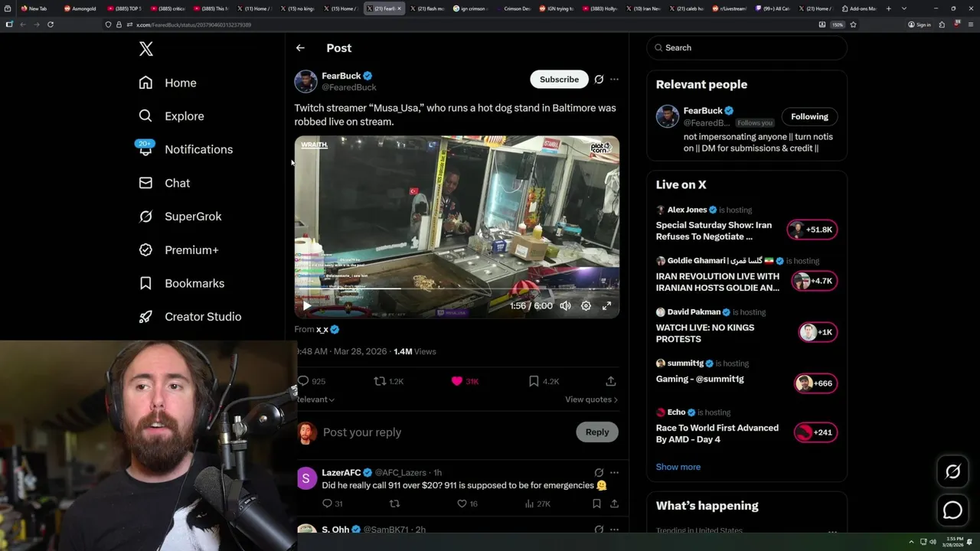Bookmark LazerAFC's reply
Screen dimensions: 980x551
[x=596, y=504]
